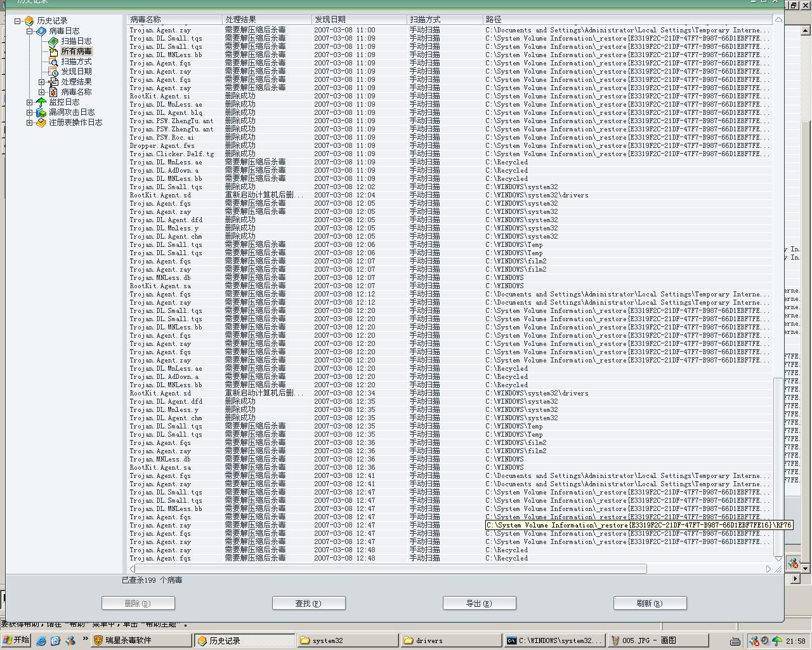Switch to the system32 folder window
This screenshot has width=812, height=650.
point(348,641)
